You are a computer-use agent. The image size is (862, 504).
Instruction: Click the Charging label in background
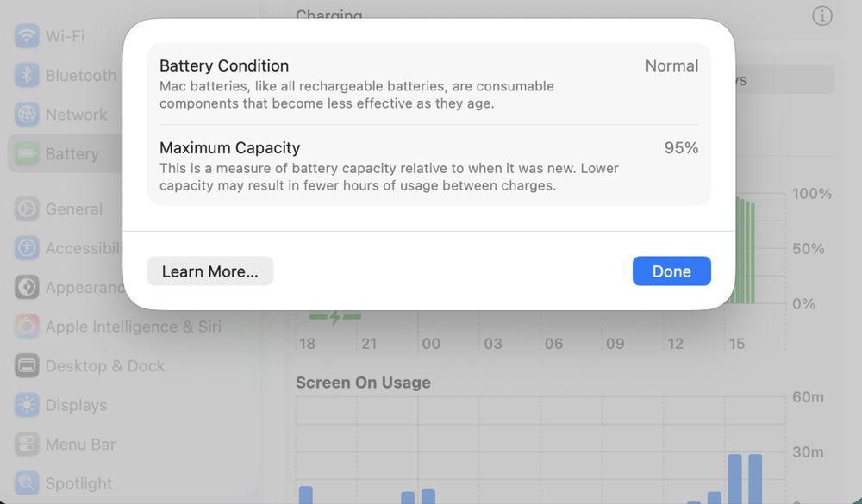[x=328, y=15]
